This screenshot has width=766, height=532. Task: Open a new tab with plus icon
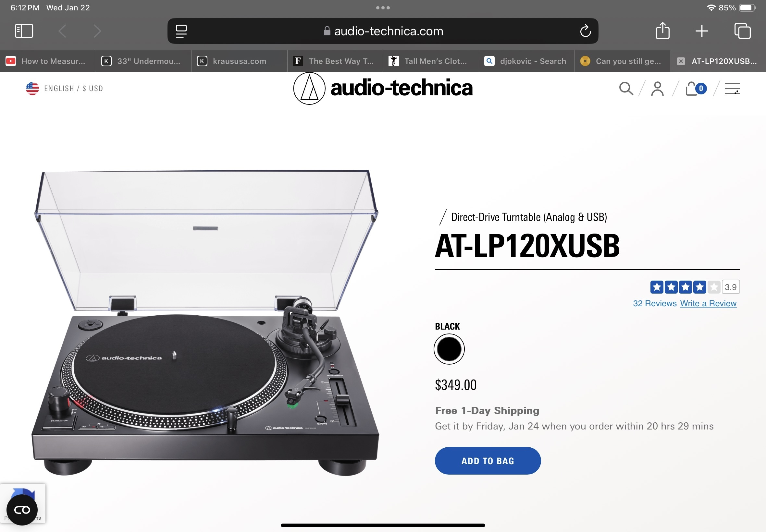click(x=702, y=31)
